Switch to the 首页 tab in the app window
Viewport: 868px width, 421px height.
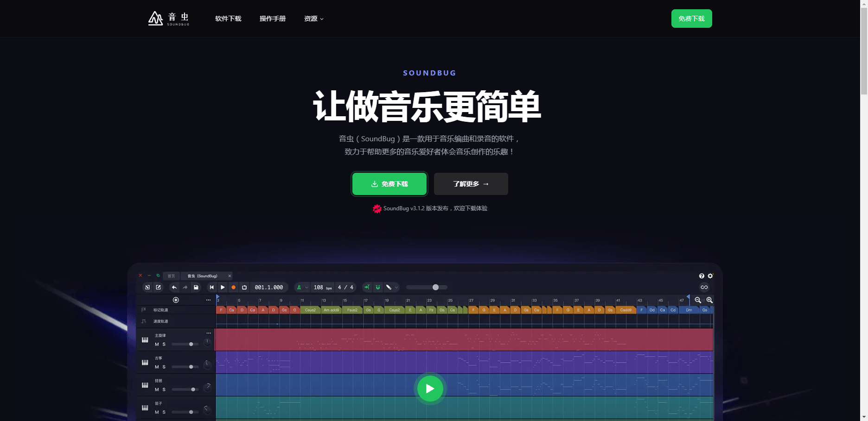coord(171,276)
